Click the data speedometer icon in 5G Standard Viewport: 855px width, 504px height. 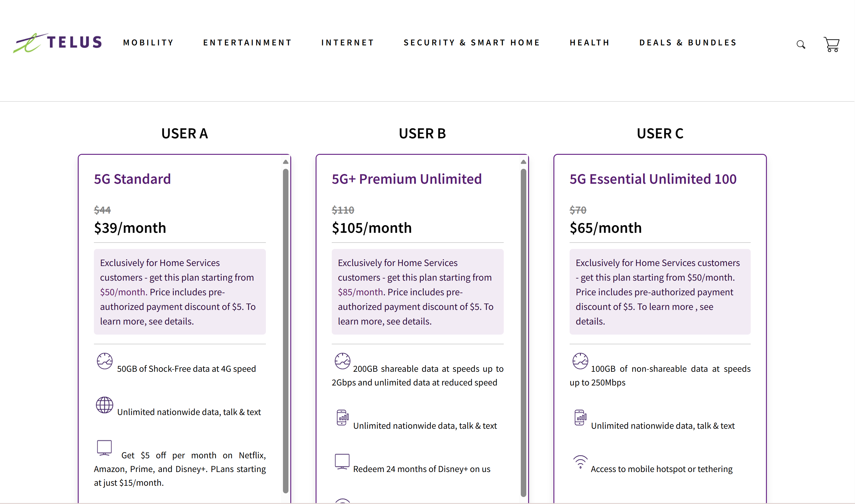pyautogui.click(x=105, y=361)
